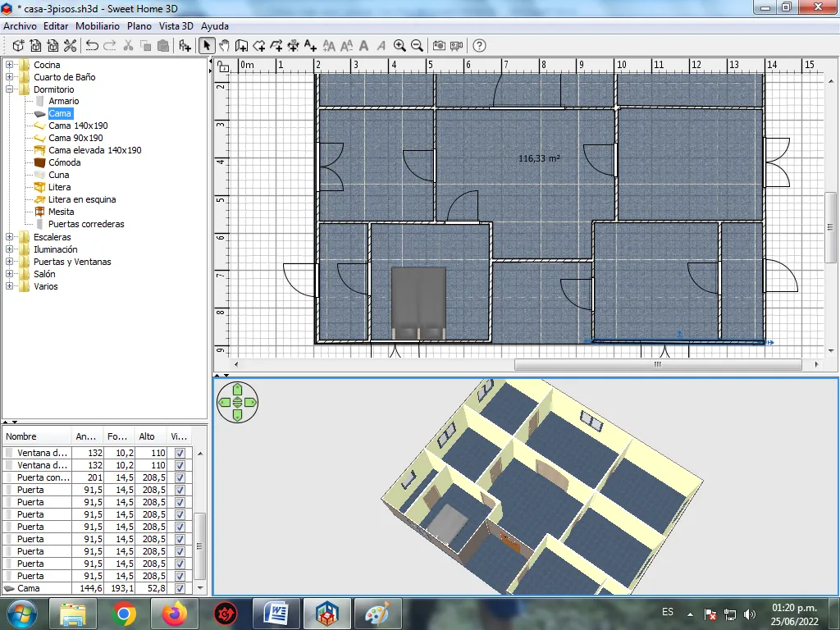Collapse the Dormitorio category

(x=9, y=89)
